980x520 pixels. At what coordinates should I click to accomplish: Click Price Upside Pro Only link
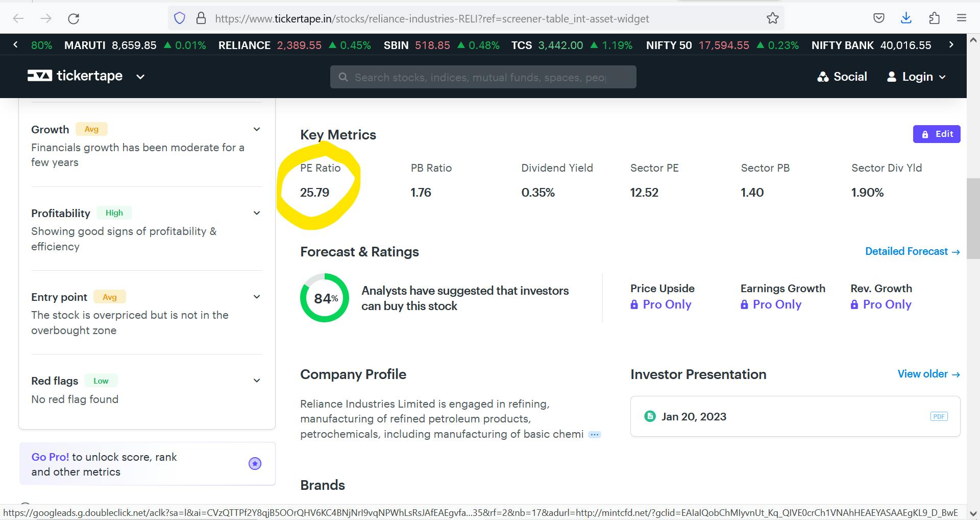[x=661, y=304]
